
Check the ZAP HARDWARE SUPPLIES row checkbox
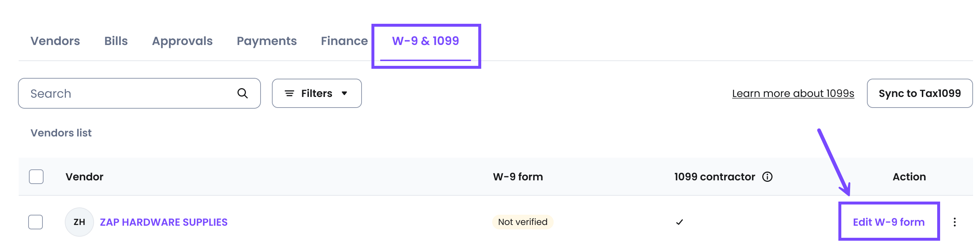[x=36, y=222]
